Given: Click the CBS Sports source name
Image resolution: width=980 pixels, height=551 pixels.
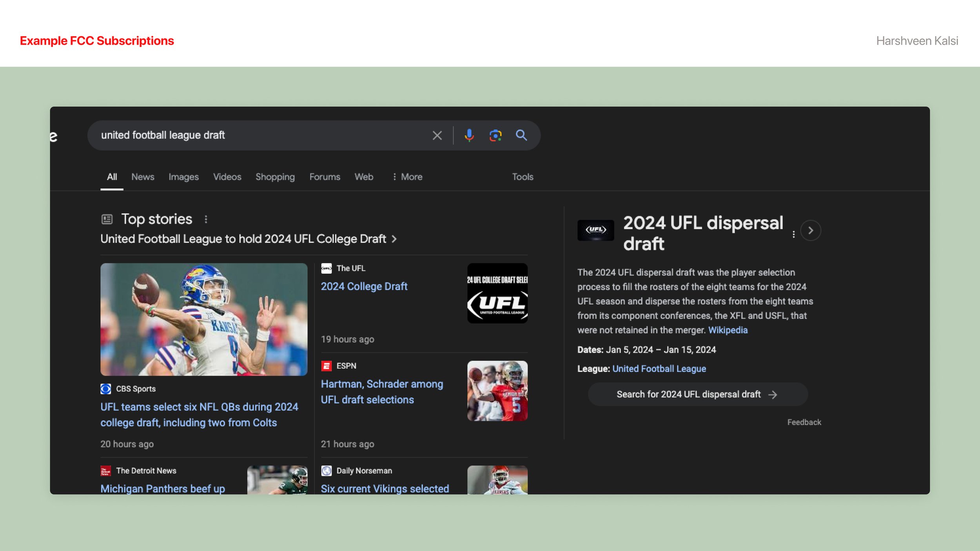Looking at the screenshot, I should (136, 389).
